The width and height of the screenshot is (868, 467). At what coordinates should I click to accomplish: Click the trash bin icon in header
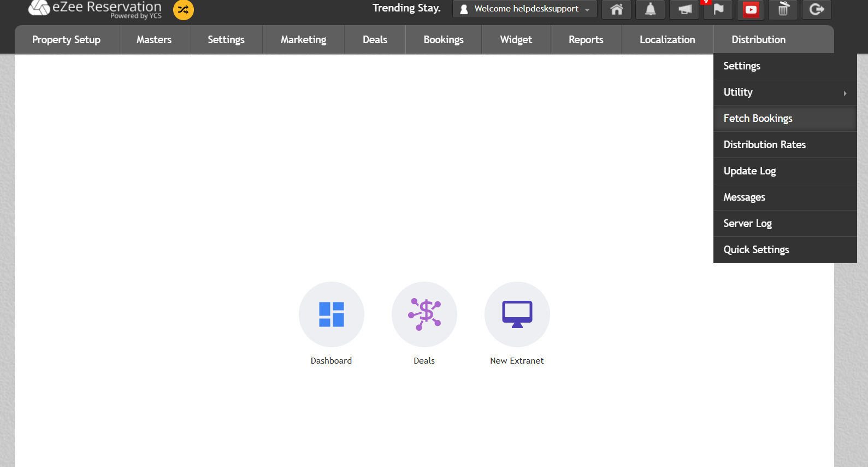(783, 9)
